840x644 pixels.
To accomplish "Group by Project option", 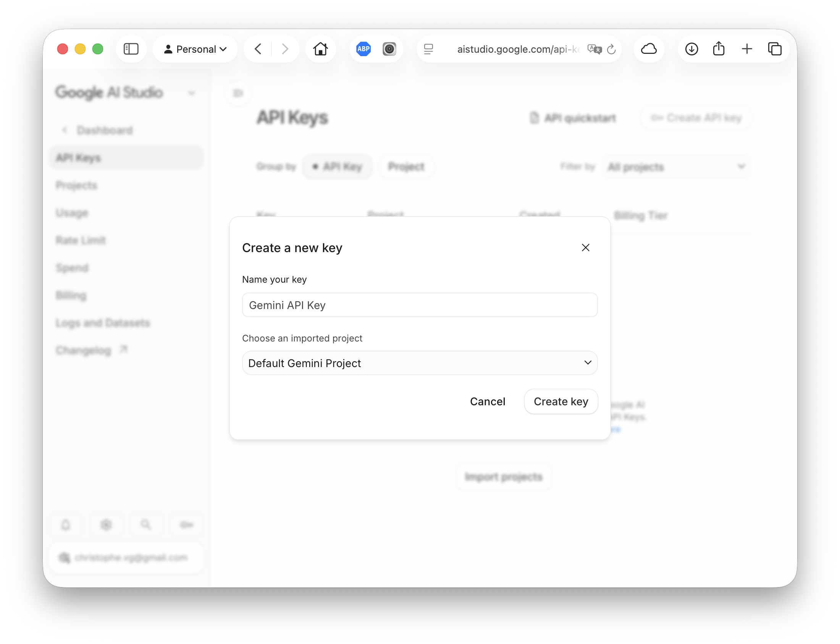I will (x=406, y=167).
